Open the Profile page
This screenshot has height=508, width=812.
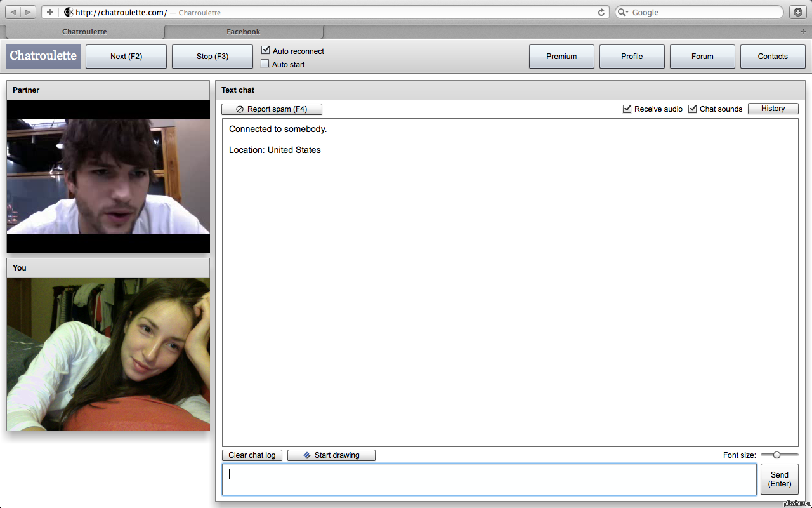click(x=632, y=57)
